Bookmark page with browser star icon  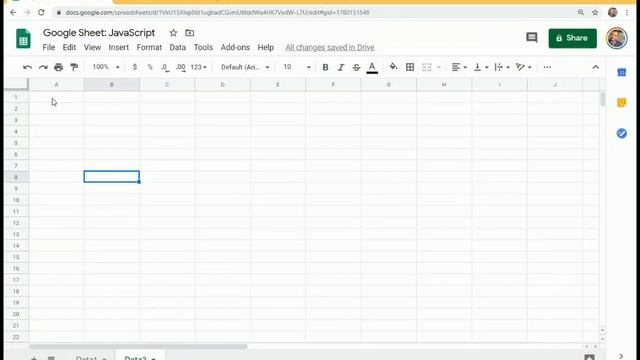pos(595,13)
